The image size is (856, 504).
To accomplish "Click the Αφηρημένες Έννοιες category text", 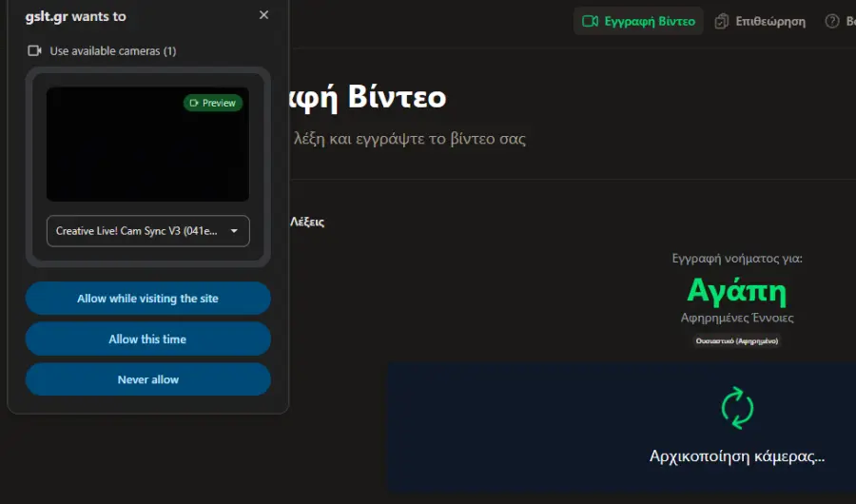I will coord(737,318).
